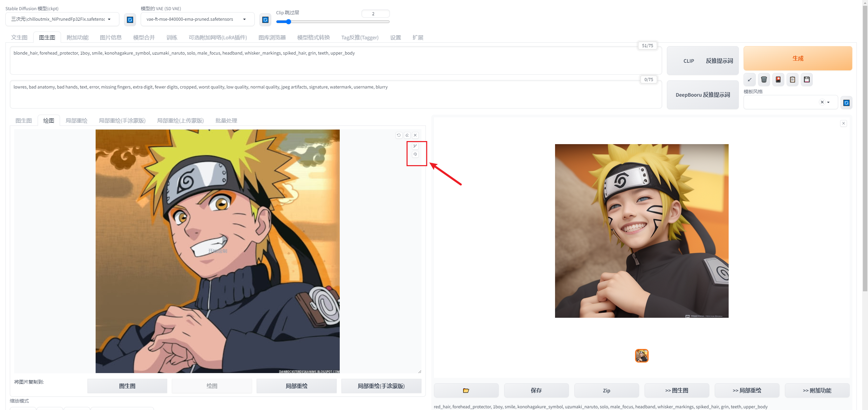Refresh the Stable Diffusion checkpoint list
This screenshot has height=410, width=868.
click(x=130, y=20)
